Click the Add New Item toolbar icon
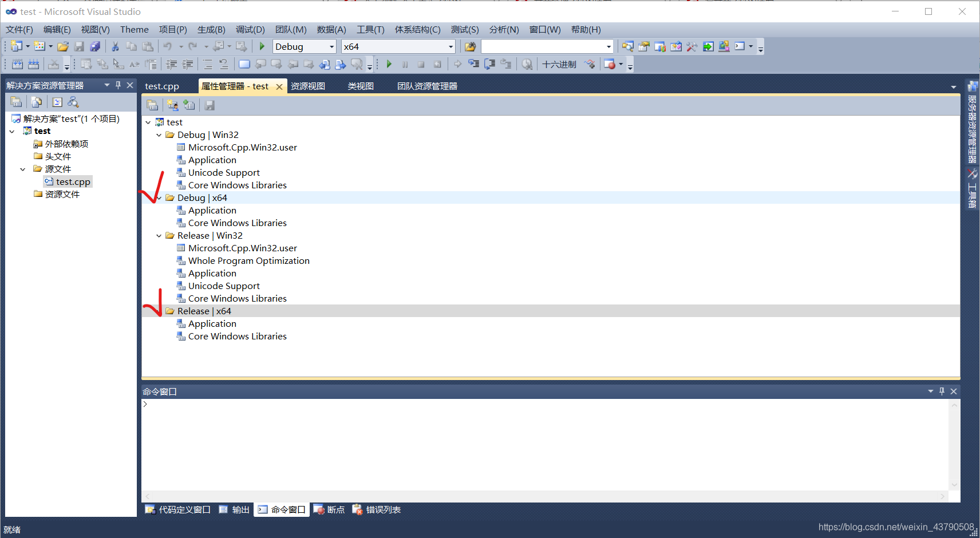The image size is (980, 538). point(39,46)
